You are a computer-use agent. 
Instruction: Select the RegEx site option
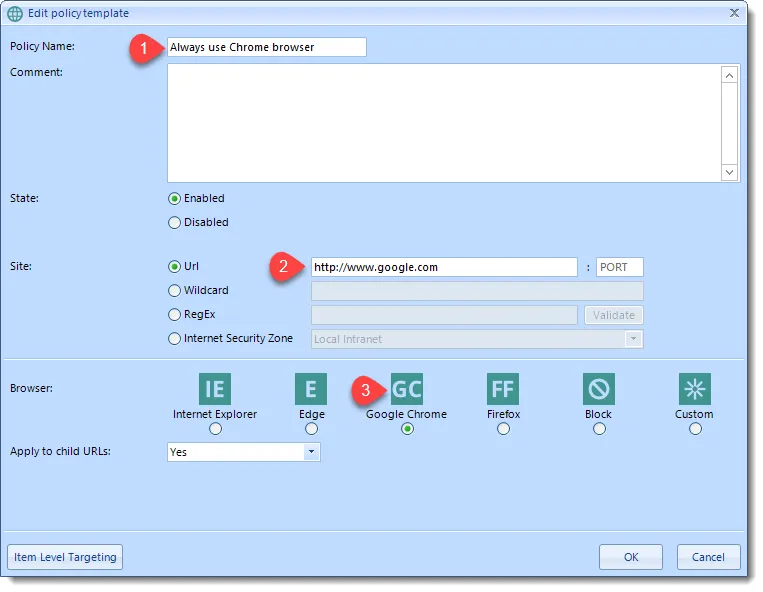[175, 315]
